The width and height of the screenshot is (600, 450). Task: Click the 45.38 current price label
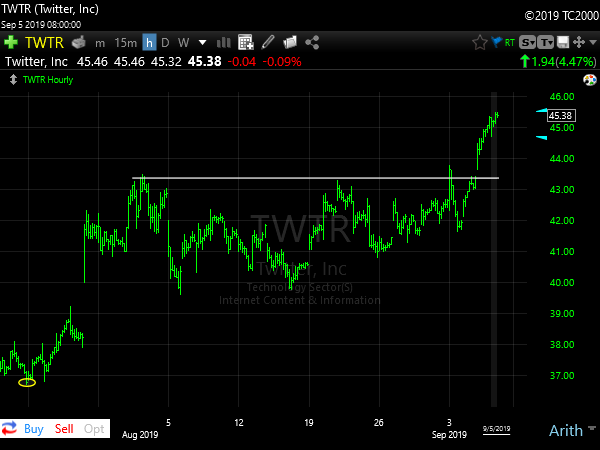coord(561,116)
